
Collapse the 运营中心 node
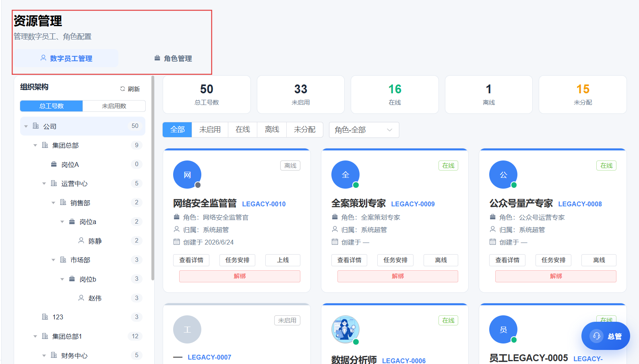coord(44,183)
